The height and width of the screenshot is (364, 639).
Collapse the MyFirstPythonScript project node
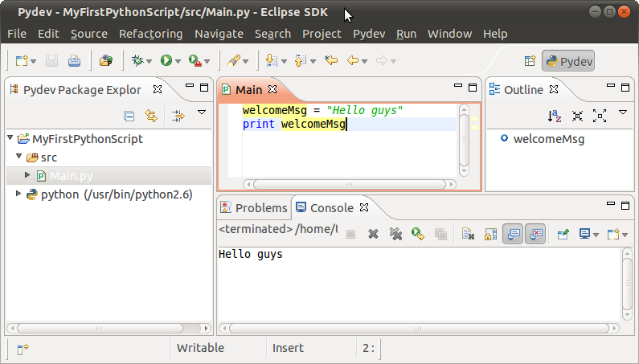click(x=10, y=138)
